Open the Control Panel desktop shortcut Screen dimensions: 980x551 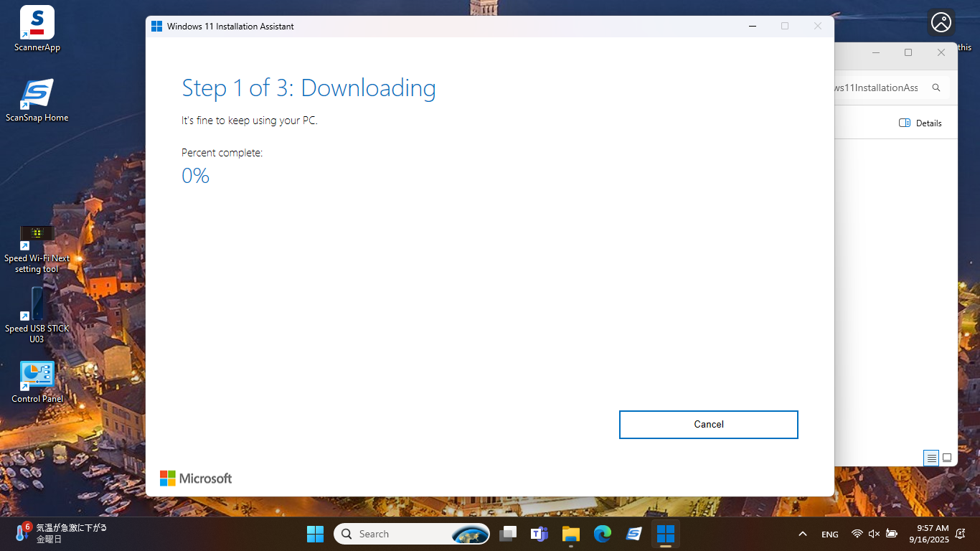pyautogui.click(x=37, y=375)
